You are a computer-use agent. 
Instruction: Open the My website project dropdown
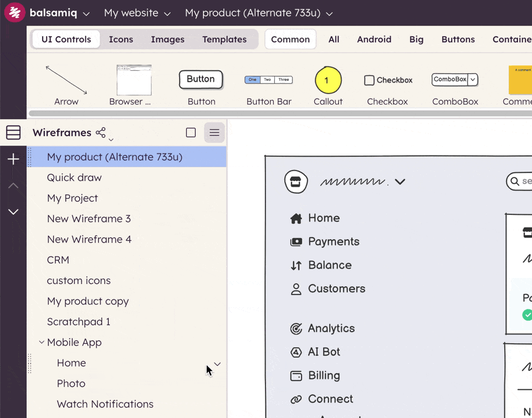137,13
